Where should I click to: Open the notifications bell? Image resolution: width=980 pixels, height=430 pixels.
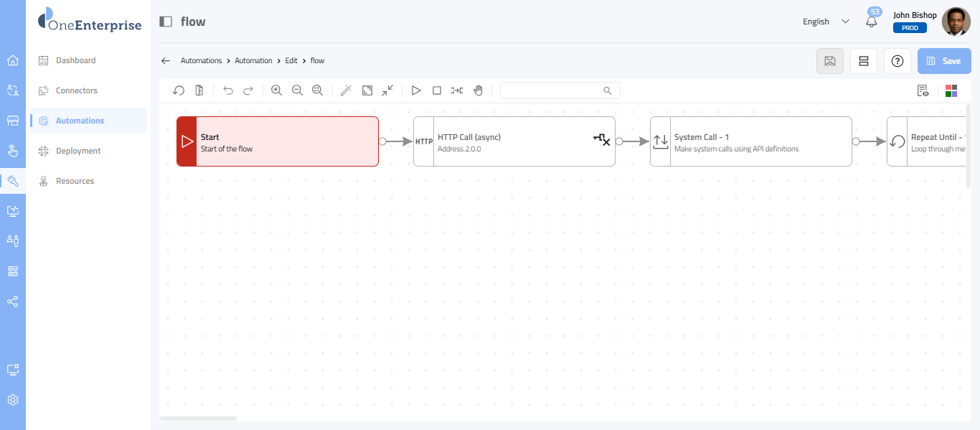872,22
